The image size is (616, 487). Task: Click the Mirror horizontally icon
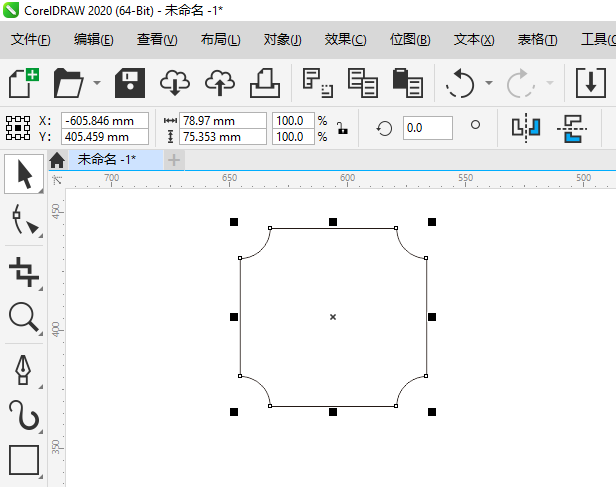pos(526,128)
